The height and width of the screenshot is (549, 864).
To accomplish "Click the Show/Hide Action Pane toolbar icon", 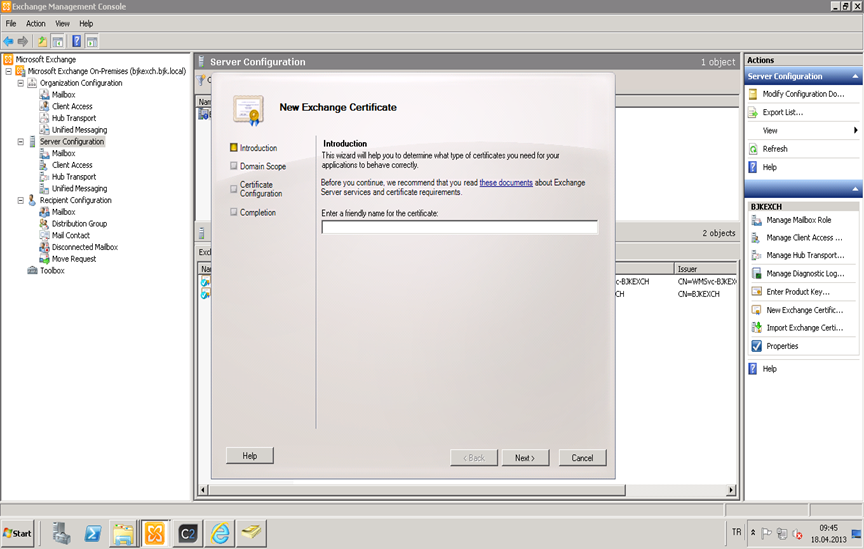I will pos(92,41).
